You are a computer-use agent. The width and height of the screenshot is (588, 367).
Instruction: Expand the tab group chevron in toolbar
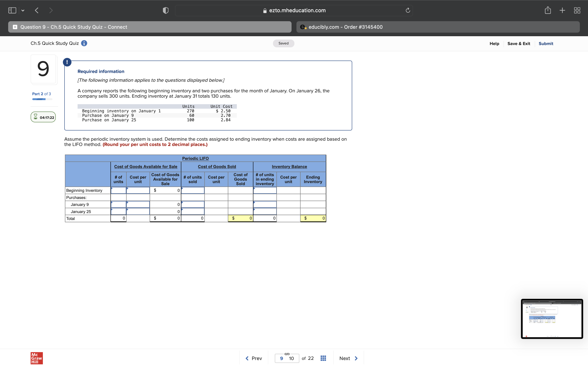tap(23, 10)
